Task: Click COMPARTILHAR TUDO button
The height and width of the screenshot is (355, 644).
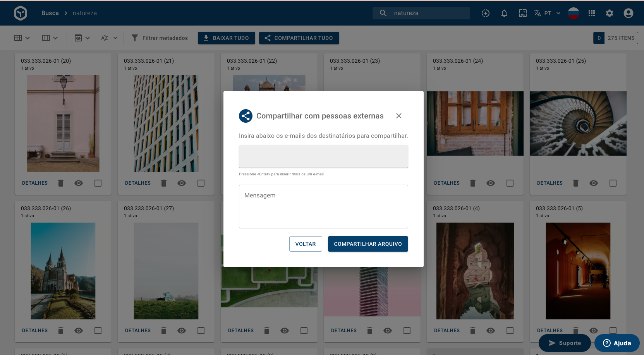Action: [x=299, y=38]
